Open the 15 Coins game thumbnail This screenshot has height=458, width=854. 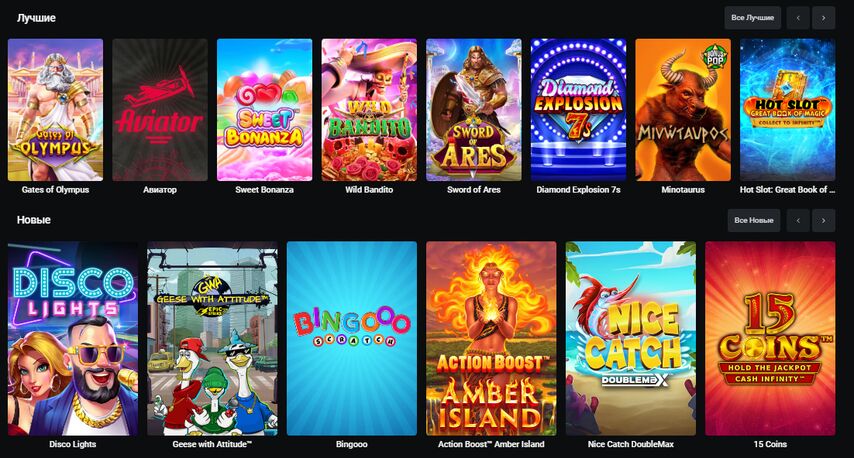770,338
